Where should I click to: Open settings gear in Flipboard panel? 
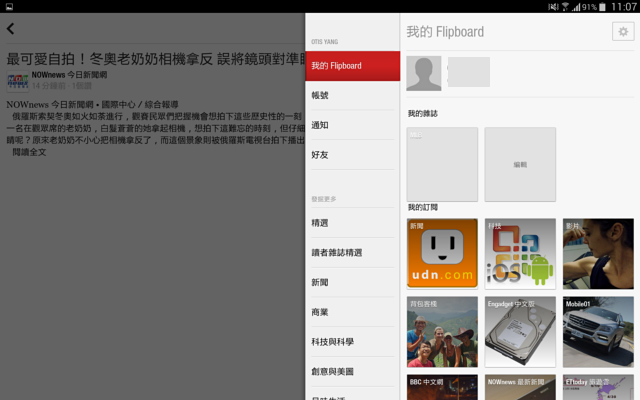(x=623, y=31)
